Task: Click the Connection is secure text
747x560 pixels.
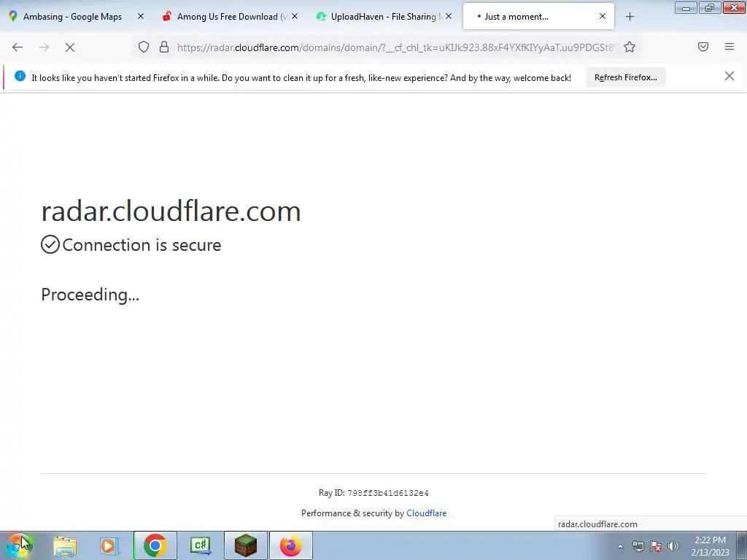Action: click(x=142, y=245)
